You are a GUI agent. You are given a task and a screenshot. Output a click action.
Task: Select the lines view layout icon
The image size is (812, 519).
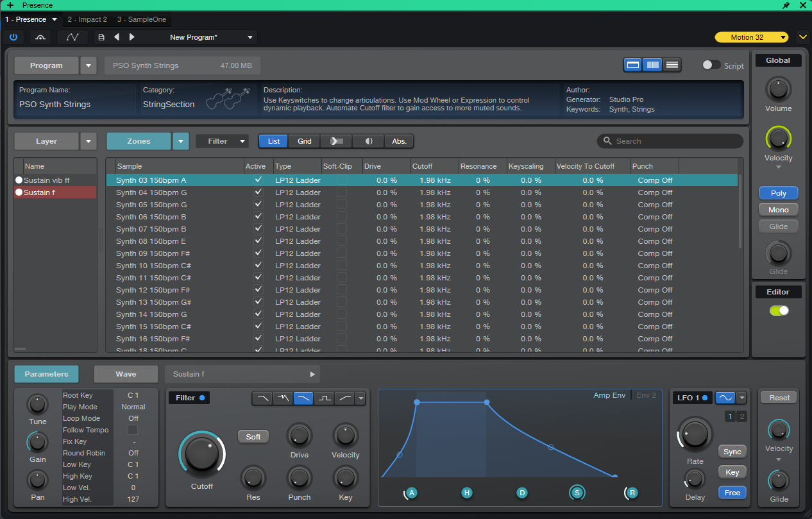click(x=672, y=65)
